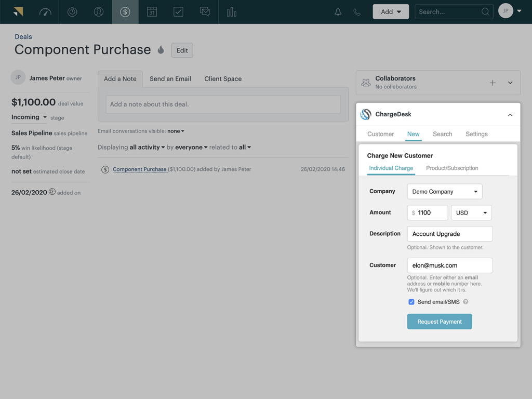The height and width of the screenshot is (399, 532).
Task: Click the phone call icon
Action: tap(357, 12)
